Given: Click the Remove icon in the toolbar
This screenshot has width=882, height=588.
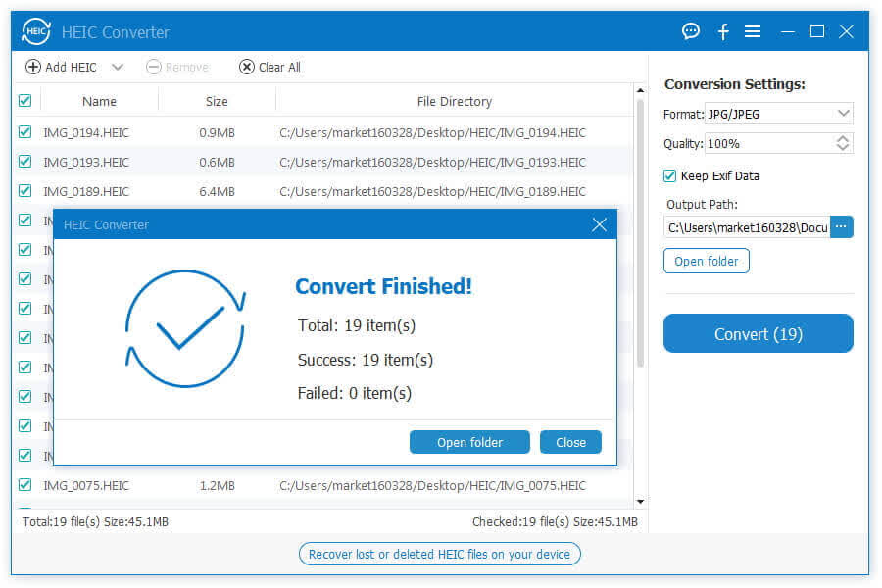Looking at the screenshot, I should [x=155, y=67].
